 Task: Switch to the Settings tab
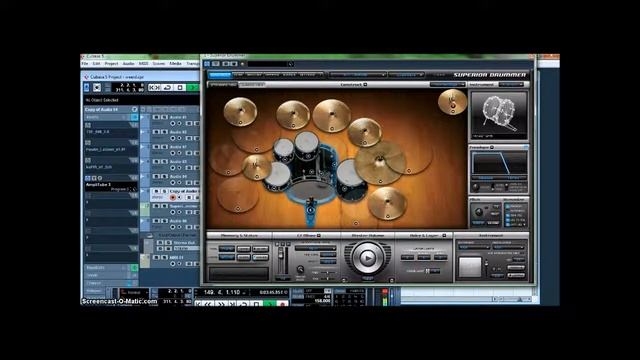[308, 75]
